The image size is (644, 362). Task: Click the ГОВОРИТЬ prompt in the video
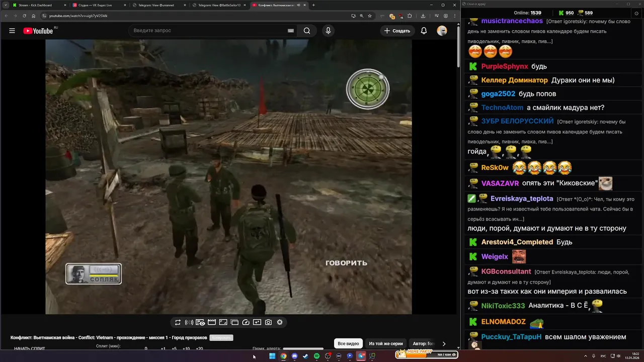[346, 263]
